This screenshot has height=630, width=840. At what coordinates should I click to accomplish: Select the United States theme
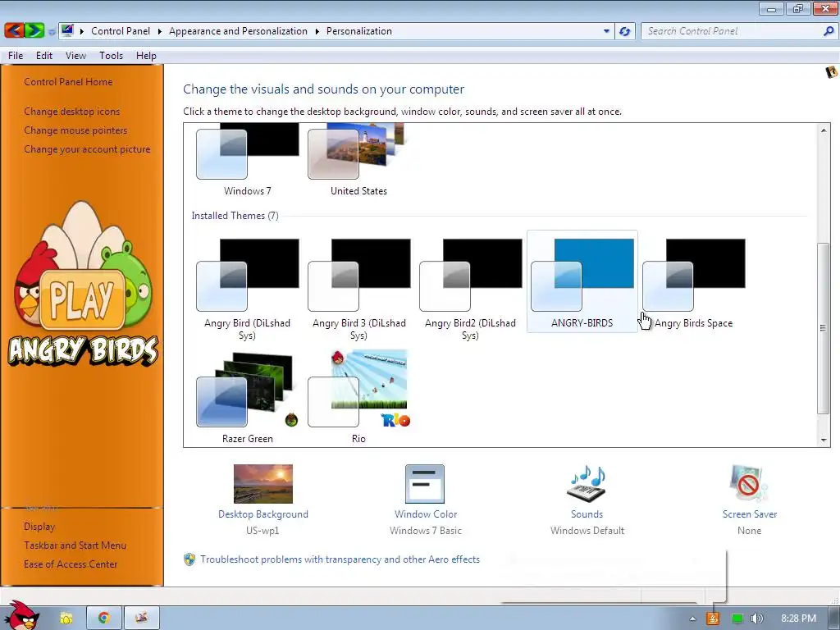tap(359, 161)
